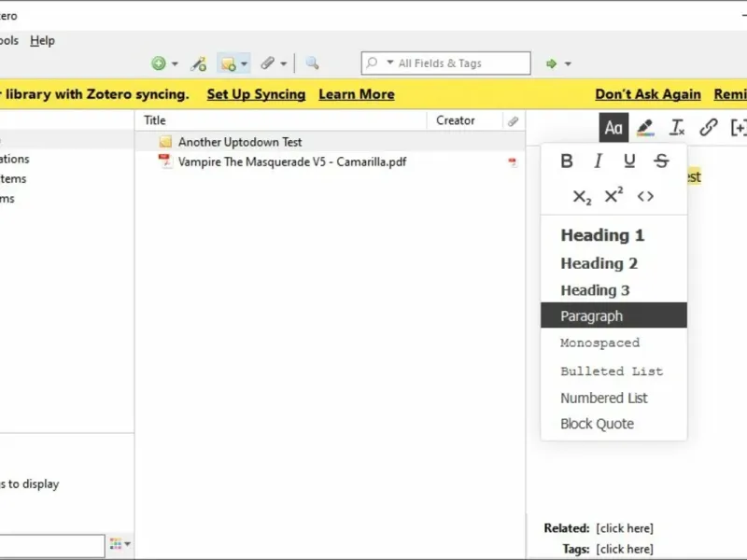Click Don't Ask Again link
The image size is (747, 560).
pos(648,94)
